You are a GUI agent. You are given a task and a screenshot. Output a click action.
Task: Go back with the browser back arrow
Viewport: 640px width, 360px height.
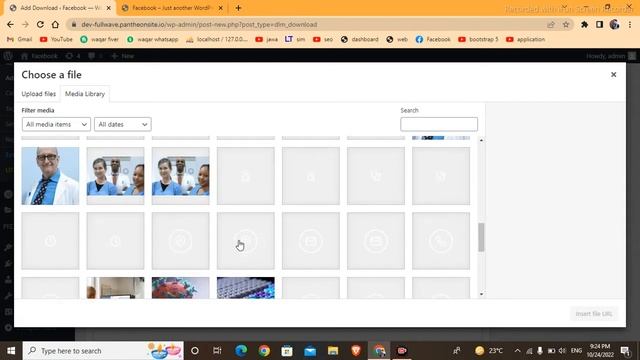coord(10,24)
